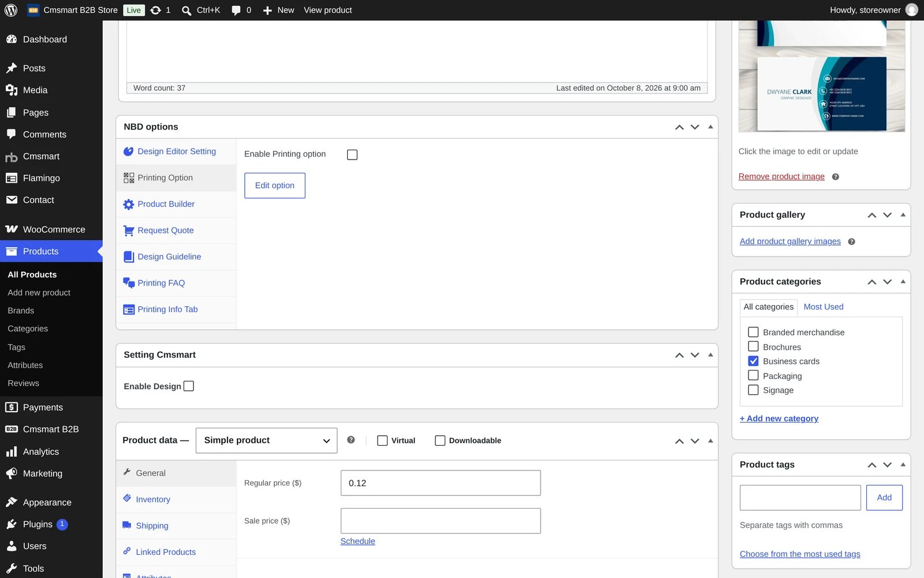Open the storeowner avatar
Image resolution: width=924 pixels, height=578 pixels.
coord(912,10)
